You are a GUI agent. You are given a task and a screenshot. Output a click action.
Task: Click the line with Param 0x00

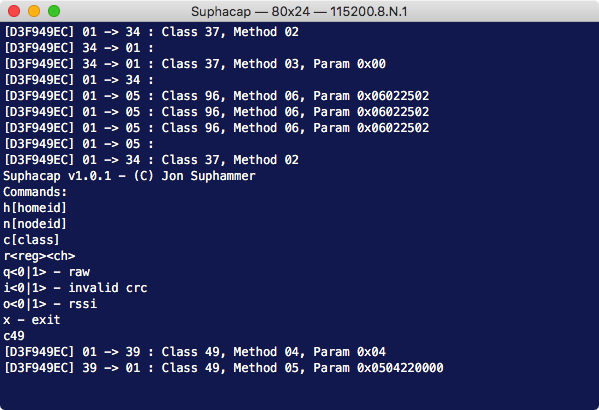pyautogui.click(x=195, y=64)
